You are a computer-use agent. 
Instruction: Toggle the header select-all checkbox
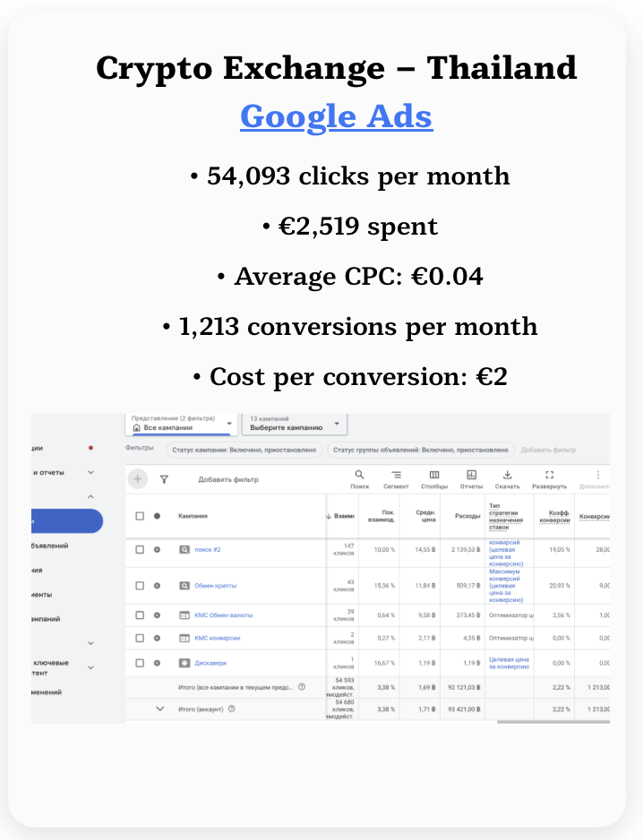[x=140, y=516]
